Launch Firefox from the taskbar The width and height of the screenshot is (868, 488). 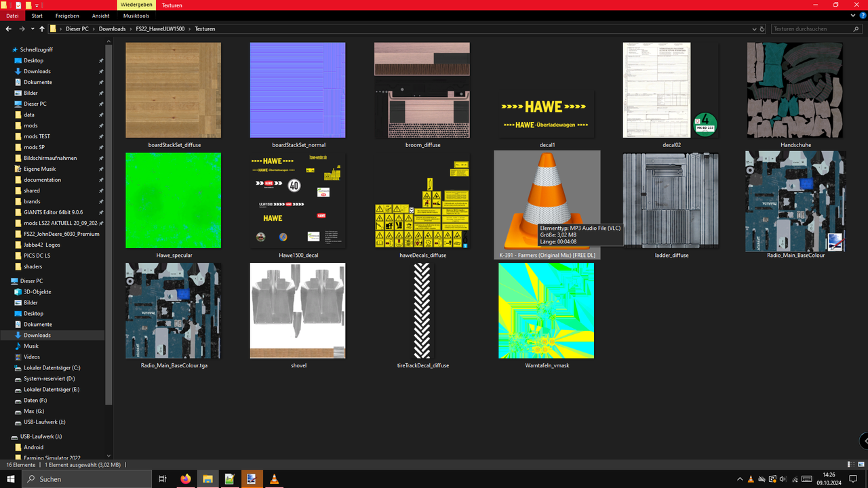185,479
